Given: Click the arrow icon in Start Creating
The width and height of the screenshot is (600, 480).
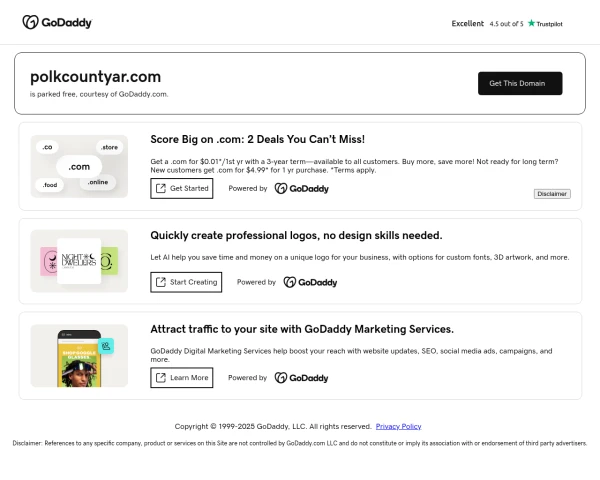Looking at the screenshot, I should [161, 282].
